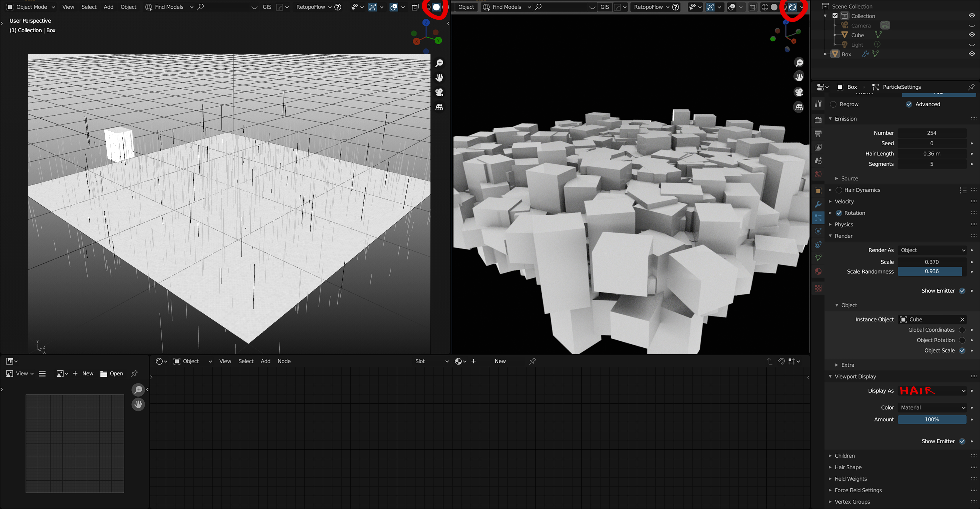Enable Global Coordinates option
This screenshot has height=509, width=980.
(x=962, y=330)
